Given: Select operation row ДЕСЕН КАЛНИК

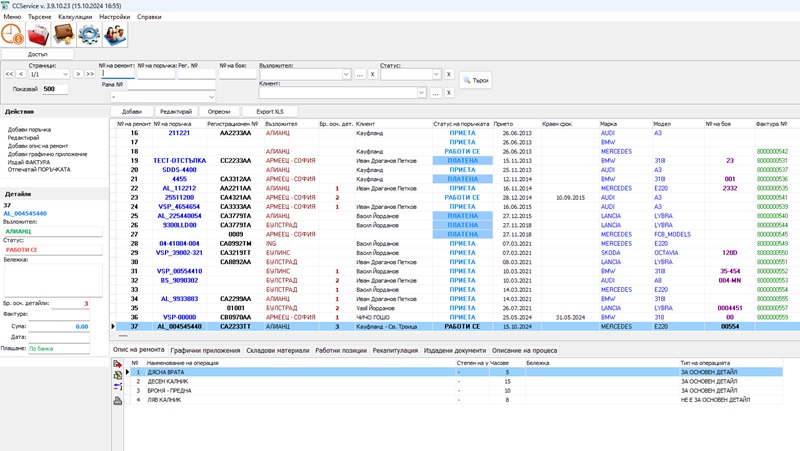Looking at the screenshot, I should pos(454,382).
